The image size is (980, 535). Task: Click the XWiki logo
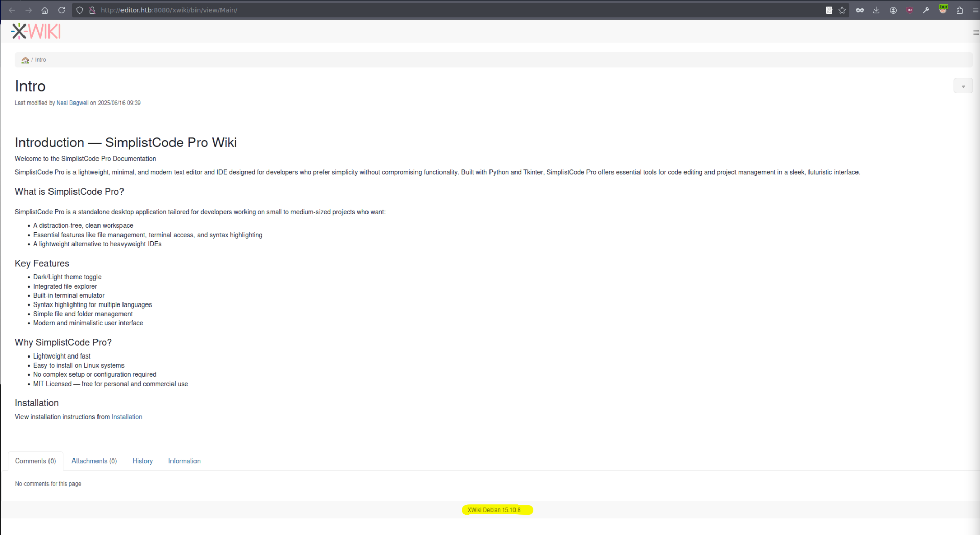coord(36,32)
